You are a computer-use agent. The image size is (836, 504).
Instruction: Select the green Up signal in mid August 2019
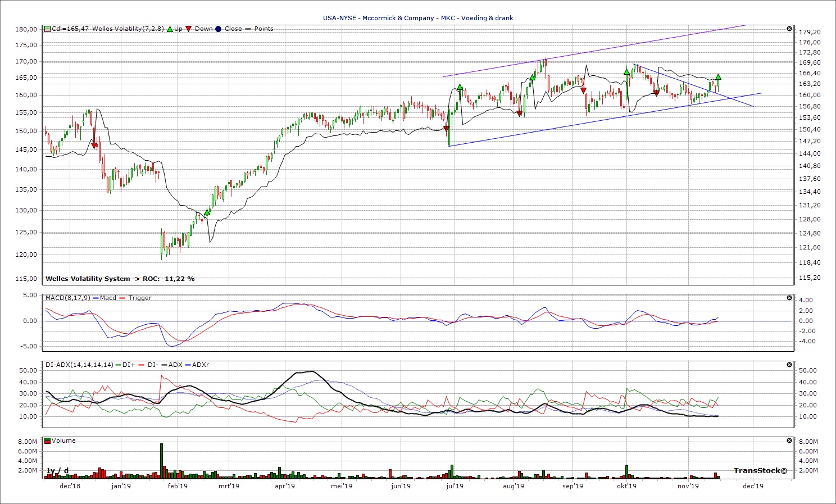click(x=532, y=78)
